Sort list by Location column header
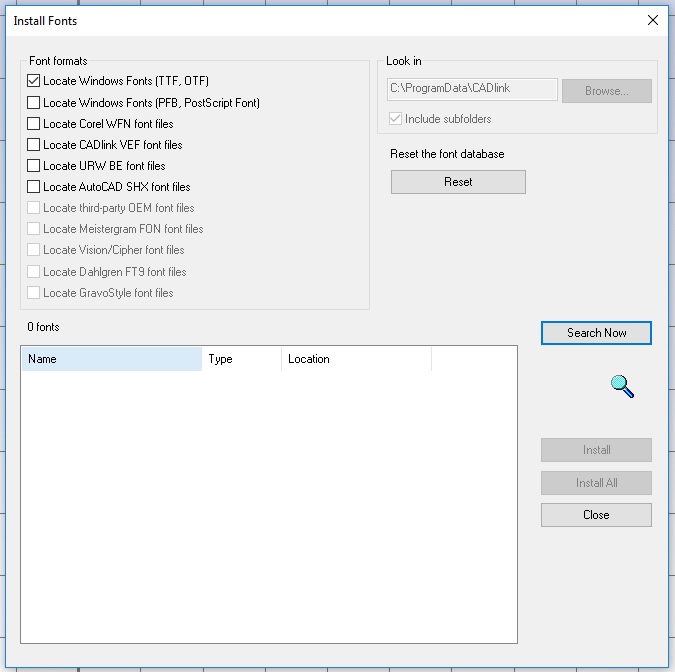The height and width of the screenshot is (672, 675). tap(356, 359)
